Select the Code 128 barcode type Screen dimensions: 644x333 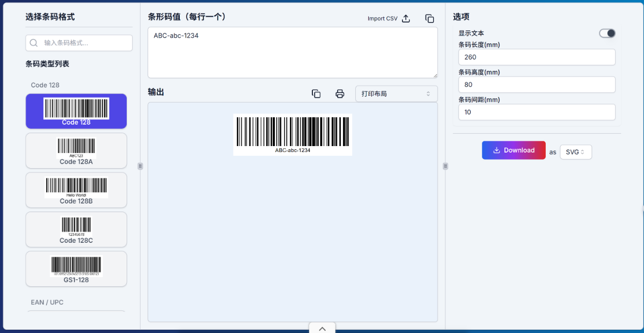coord(76,111)
